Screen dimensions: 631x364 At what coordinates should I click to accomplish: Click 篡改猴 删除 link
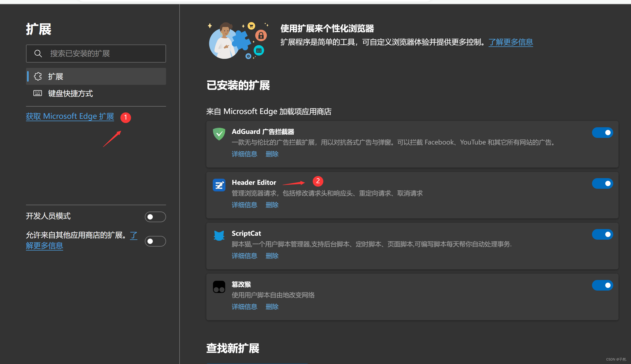point(272,307)
